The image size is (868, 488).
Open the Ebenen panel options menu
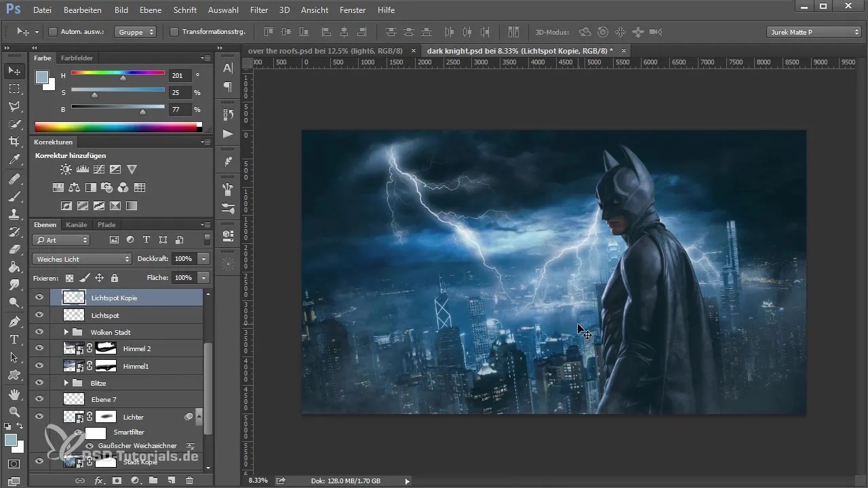point(205,224)
